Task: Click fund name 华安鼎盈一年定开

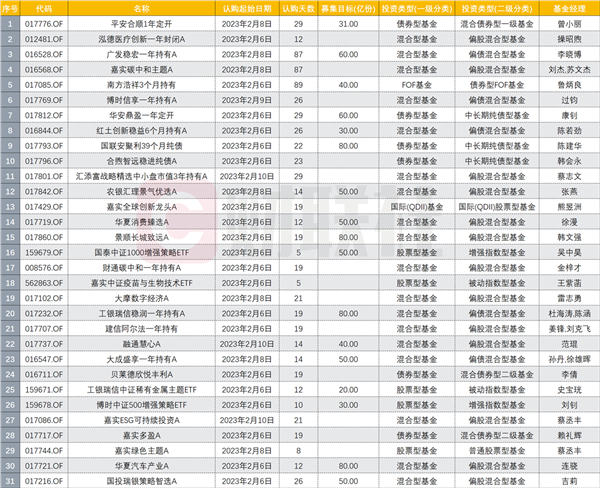Action: click(142, 115)
